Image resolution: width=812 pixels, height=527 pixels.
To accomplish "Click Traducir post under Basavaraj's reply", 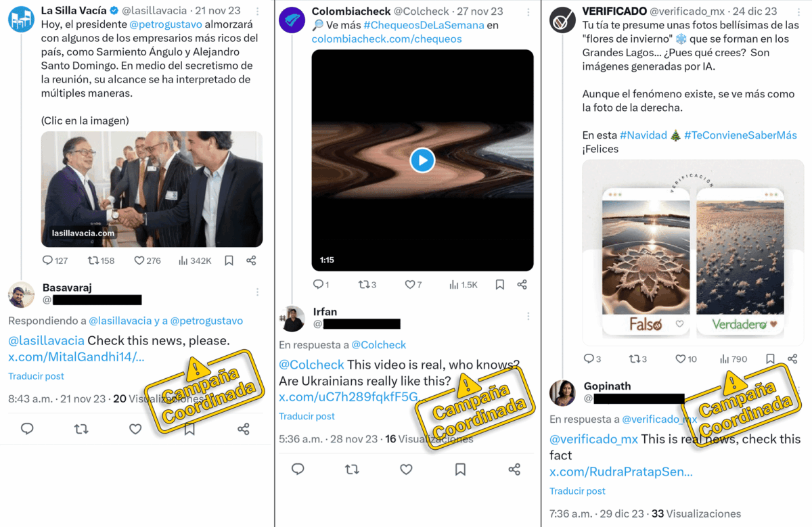I will click(36, 376).
